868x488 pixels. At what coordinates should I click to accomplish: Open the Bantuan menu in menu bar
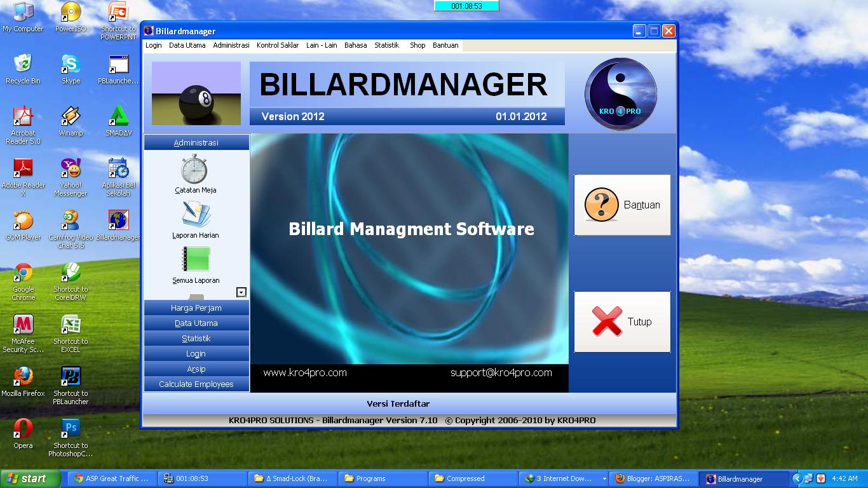[445, 45]
